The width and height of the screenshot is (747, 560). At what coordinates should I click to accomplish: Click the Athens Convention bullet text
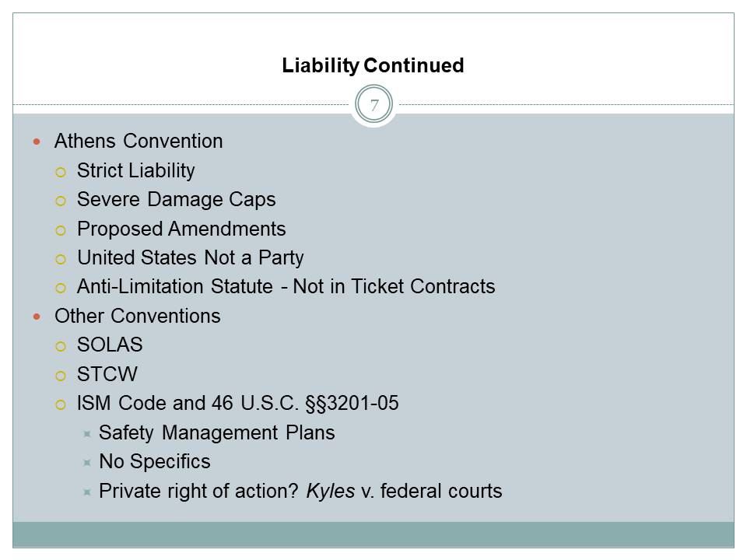[139, 142]
